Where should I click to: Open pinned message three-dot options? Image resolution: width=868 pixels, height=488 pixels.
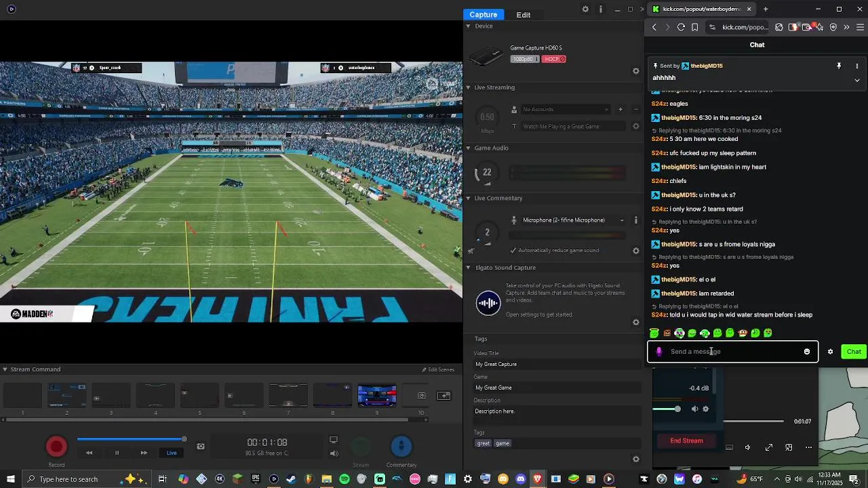[857, 66]
